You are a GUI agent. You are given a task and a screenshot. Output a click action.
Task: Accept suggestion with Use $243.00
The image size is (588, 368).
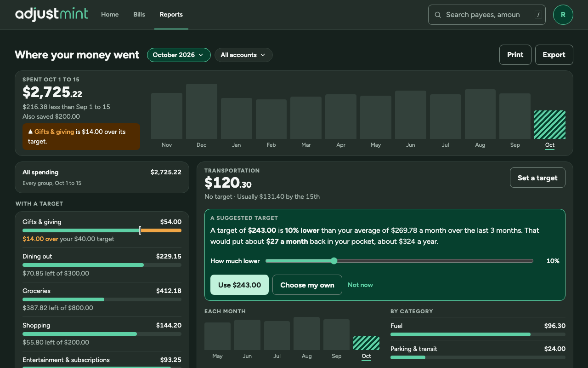(x=239, y=285)
